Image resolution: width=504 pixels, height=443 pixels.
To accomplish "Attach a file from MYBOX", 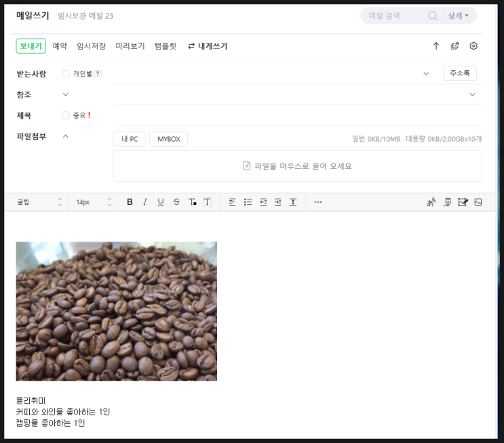I will point(169,139).
